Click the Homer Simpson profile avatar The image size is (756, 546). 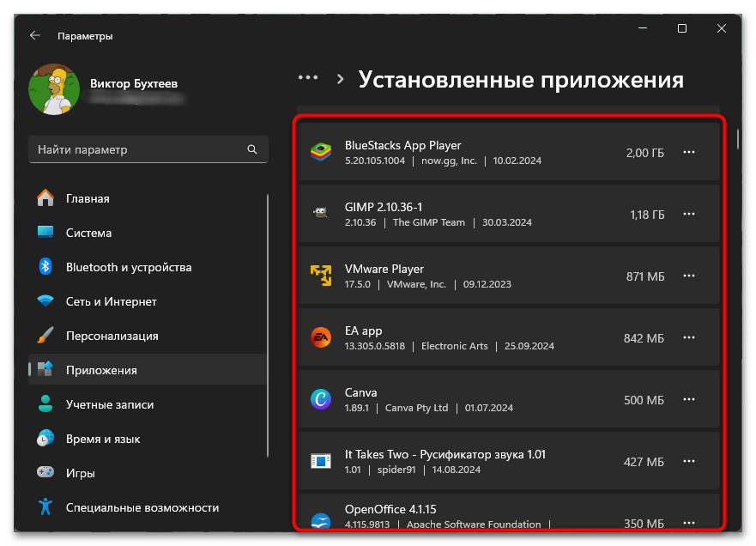pos(54,89)
